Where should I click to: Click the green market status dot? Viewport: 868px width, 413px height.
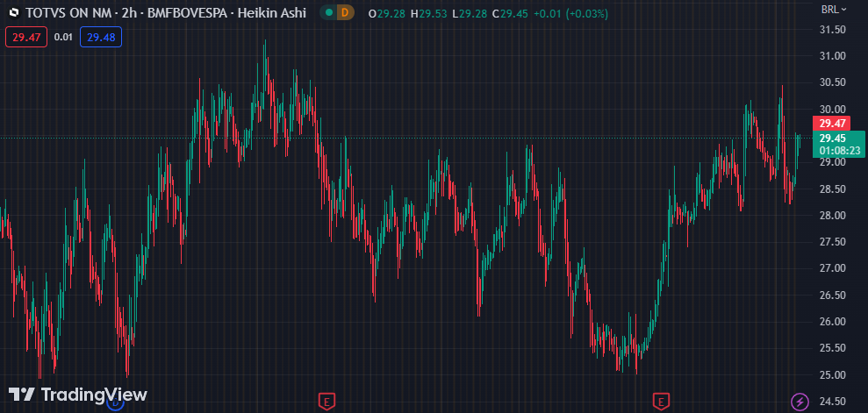coord(329,13)
